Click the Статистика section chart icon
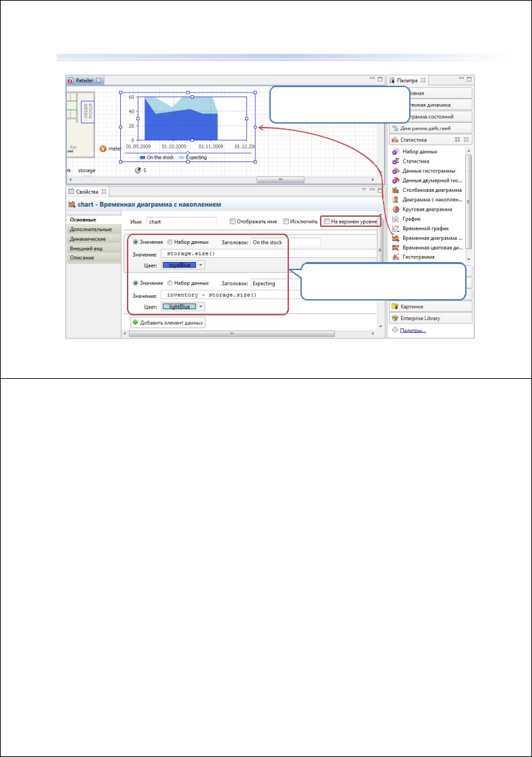The width and height of the screenshot is (532, 757). coord(395,140)
